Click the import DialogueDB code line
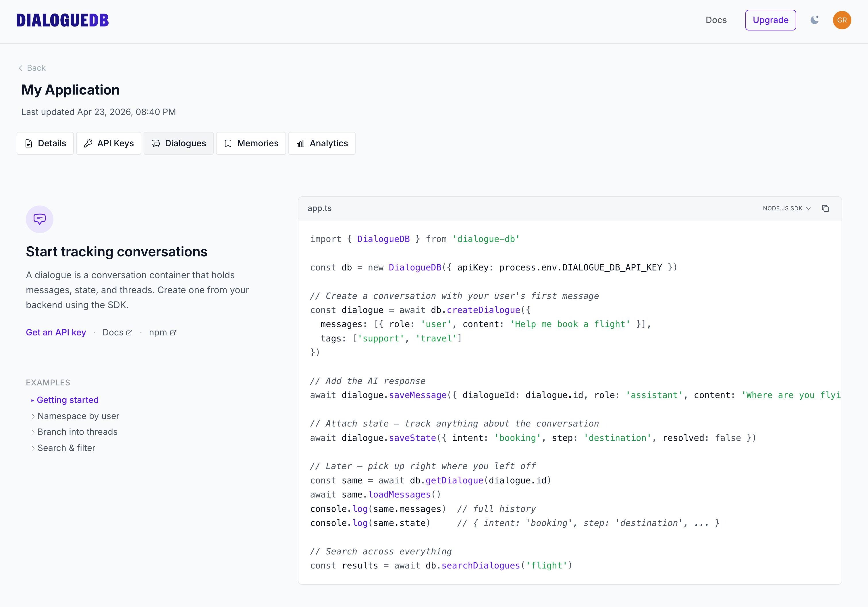The height and width of the screenshot is (607, 868). tap(415, 239)
